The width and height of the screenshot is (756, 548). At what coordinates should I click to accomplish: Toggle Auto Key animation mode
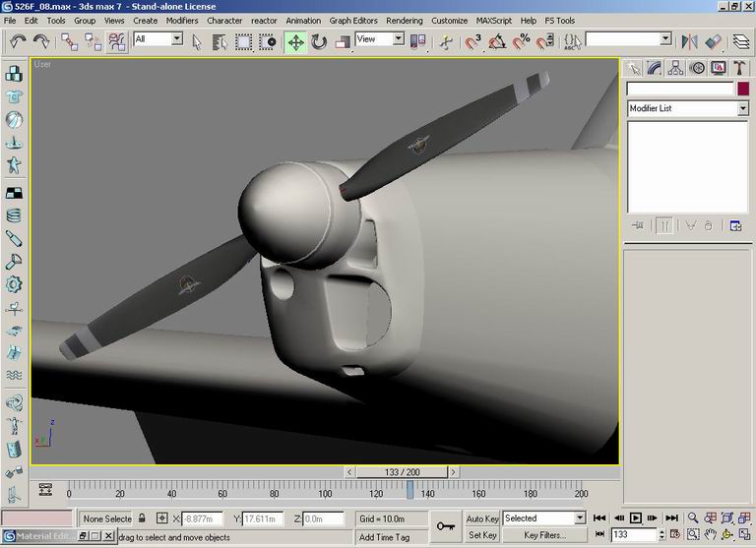482,518
